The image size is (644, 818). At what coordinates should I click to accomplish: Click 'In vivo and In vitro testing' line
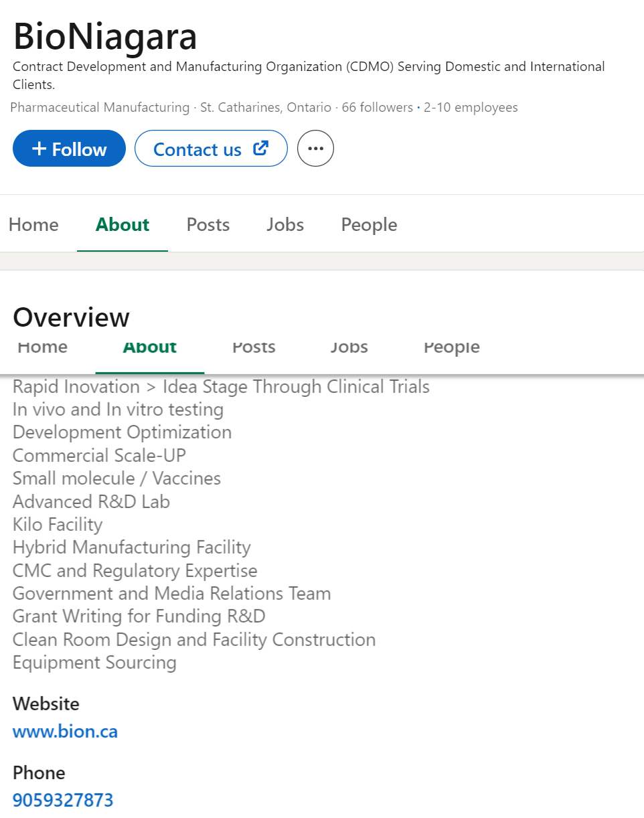tap(118, 410)
